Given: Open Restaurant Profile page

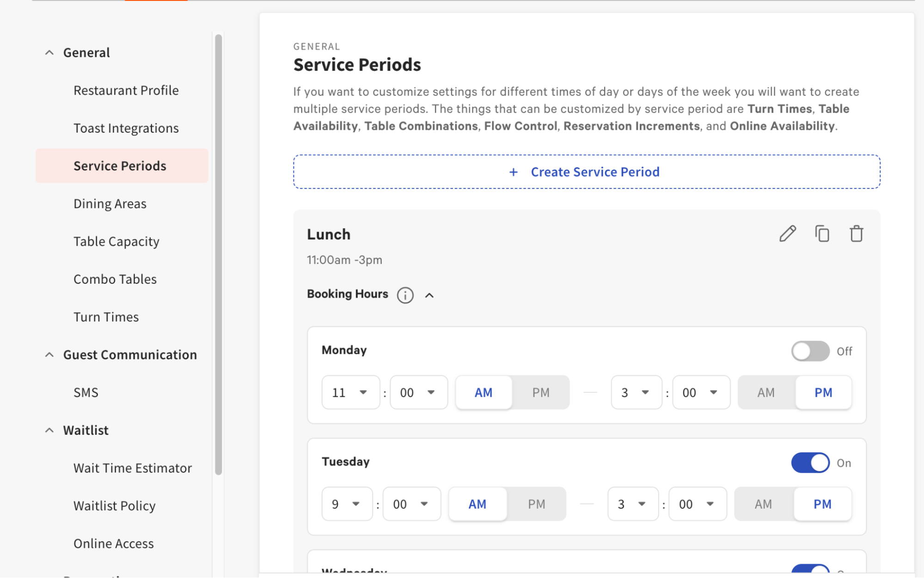Looking at the screenshot, I should pyautogui.click(x=126, y=91).
